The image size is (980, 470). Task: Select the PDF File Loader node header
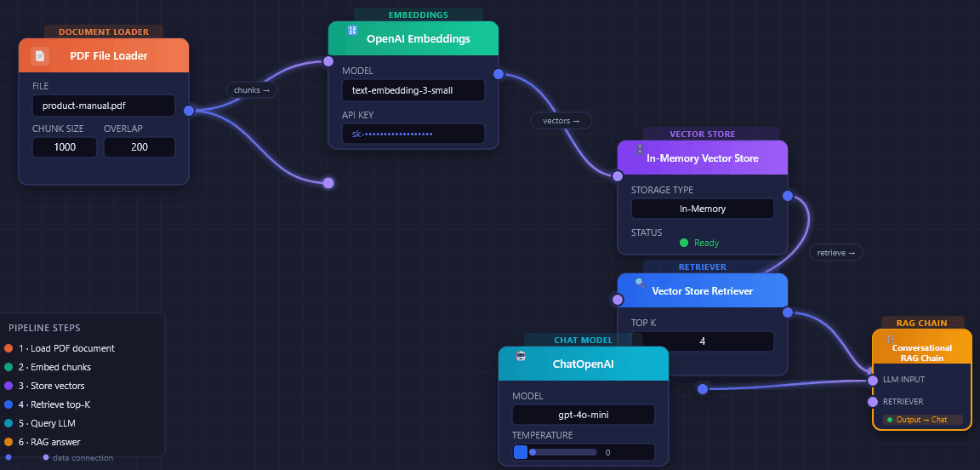pyautogui.click(x=104, y=55)
